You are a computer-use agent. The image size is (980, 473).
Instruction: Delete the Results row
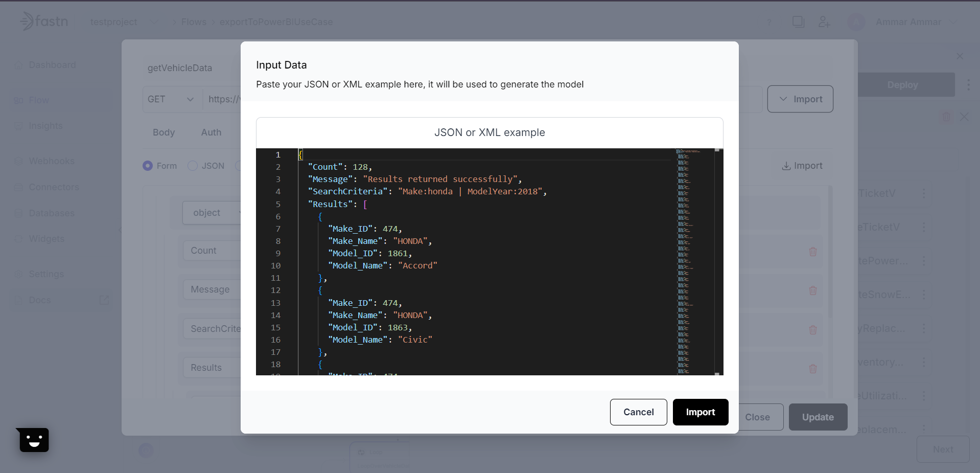click(813, 369)
